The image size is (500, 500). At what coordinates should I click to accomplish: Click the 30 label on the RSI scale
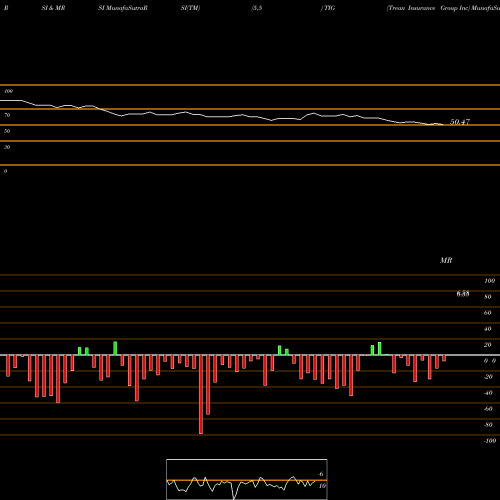point(7,147)
